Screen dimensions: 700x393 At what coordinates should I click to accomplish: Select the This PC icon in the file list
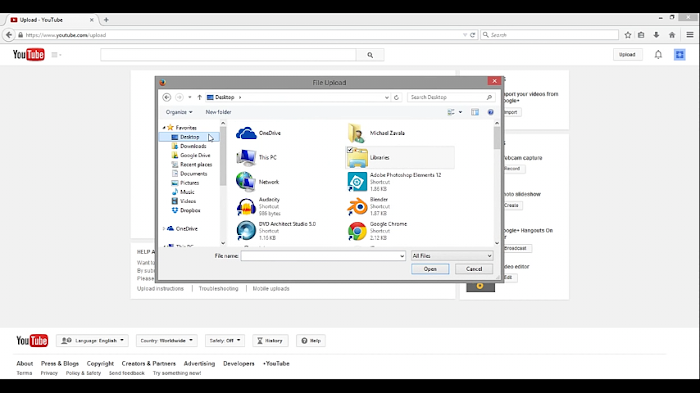(x=246, y=157)
